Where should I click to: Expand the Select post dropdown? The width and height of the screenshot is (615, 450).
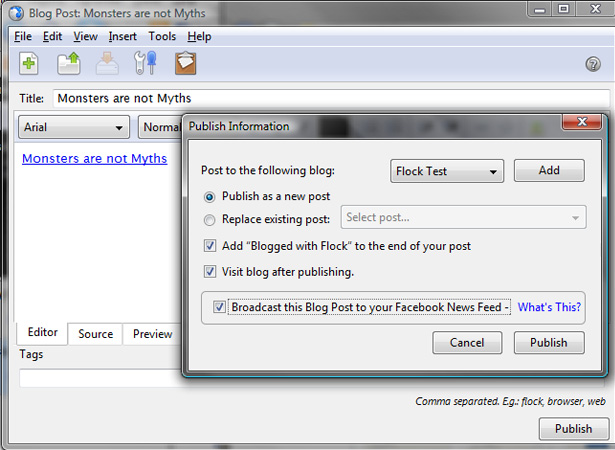[x=464, y=217]
